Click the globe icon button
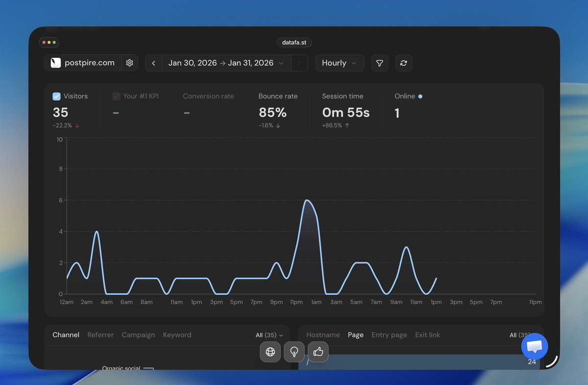 point(270,352)
